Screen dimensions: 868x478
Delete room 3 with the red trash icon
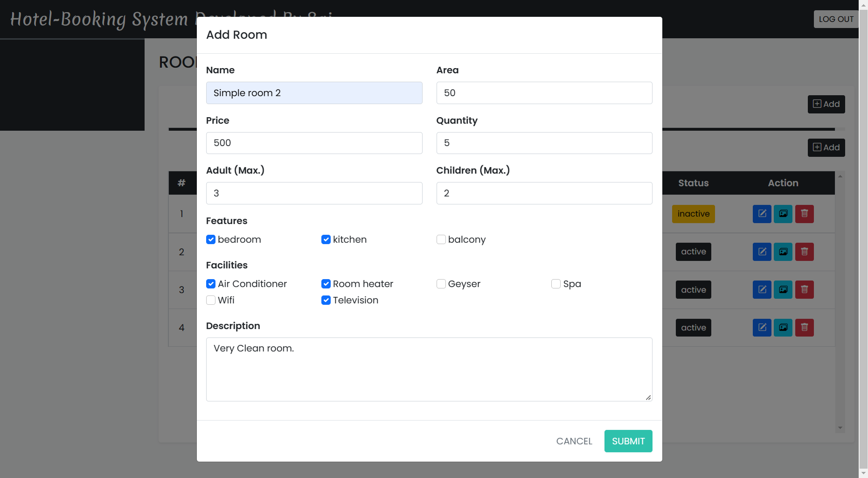804,289
